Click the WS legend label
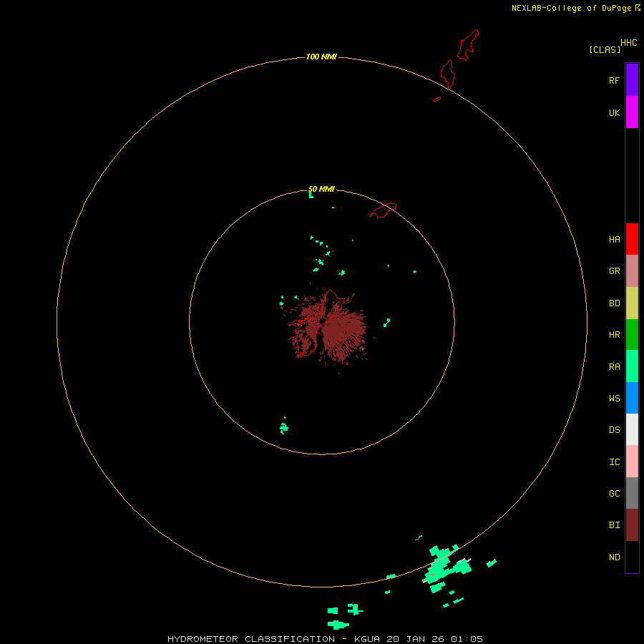 point(614,398)
